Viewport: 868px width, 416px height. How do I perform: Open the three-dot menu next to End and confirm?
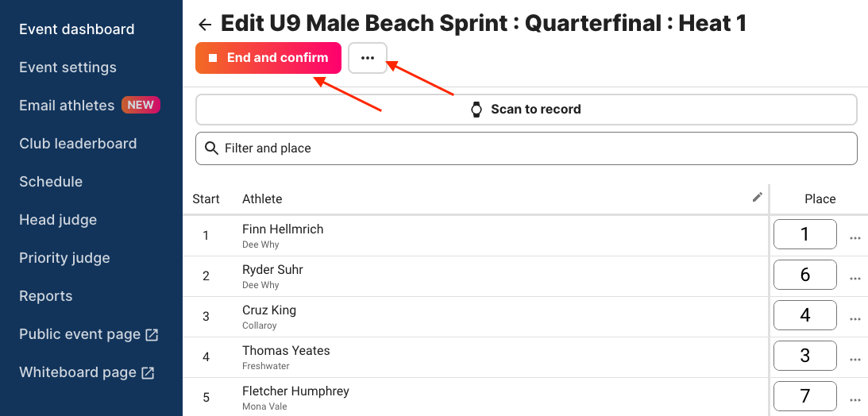coord(368,57)
